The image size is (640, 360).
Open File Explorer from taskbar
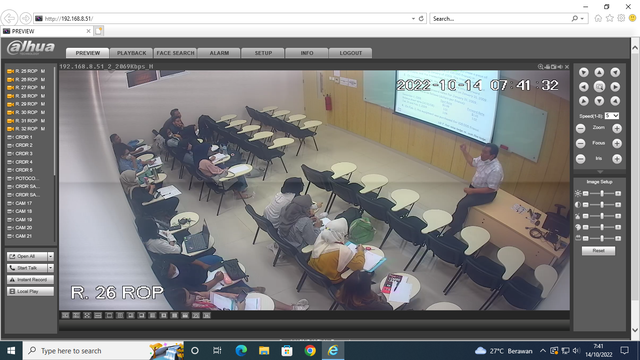tap(264, 351)
